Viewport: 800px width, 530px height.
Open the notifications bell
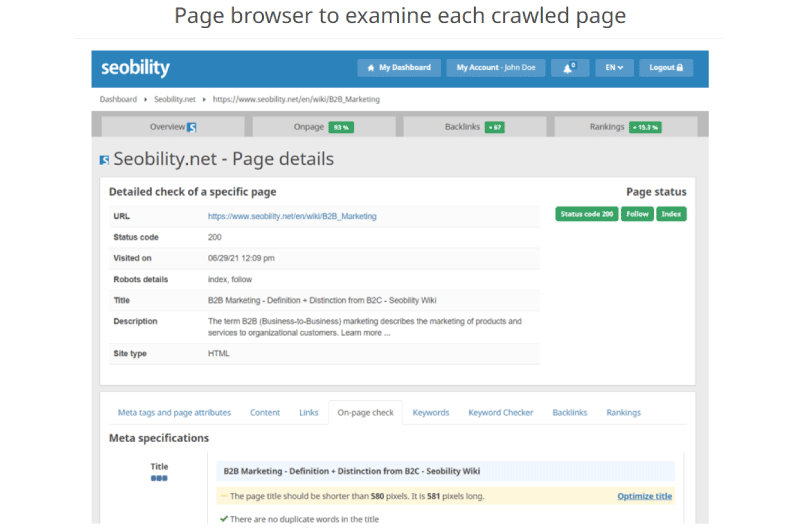[569, 67]
